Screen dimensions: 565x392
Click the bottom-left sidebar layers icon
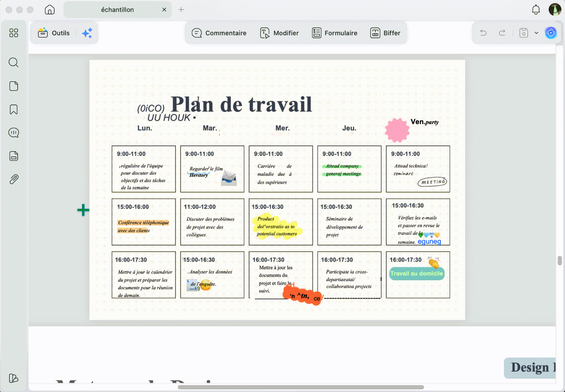pos(14,378)
